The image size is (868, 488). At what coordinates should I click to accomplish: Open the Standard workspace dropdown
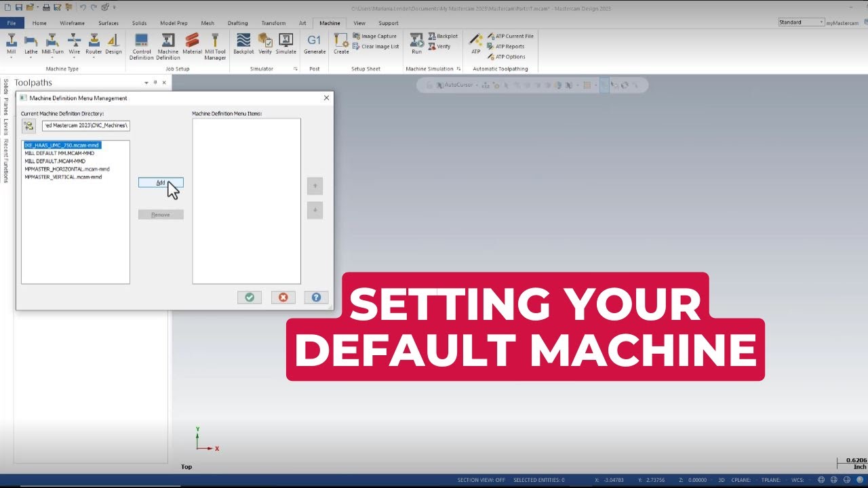point(801,22)
